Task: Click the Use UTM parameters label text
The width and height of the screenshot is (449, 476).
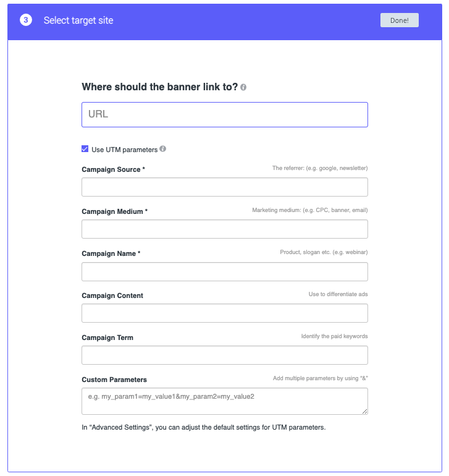Action: 124,150
